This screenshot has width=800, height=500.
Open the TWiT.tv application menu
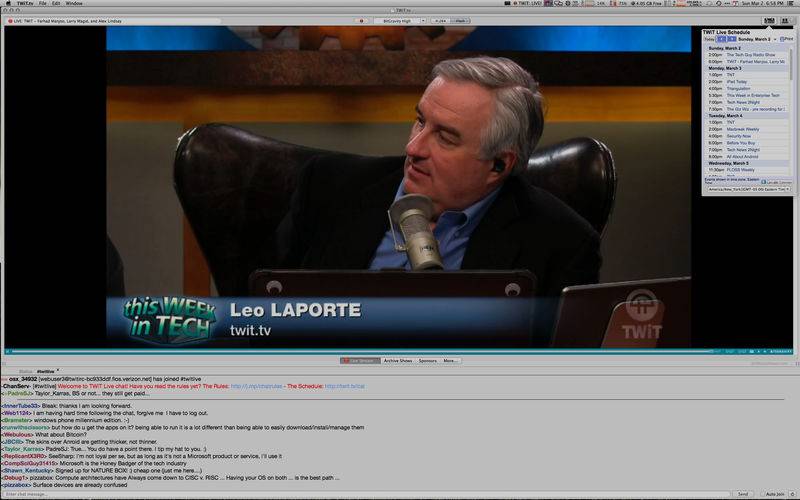pyautogui.click(x=25, y=3)
